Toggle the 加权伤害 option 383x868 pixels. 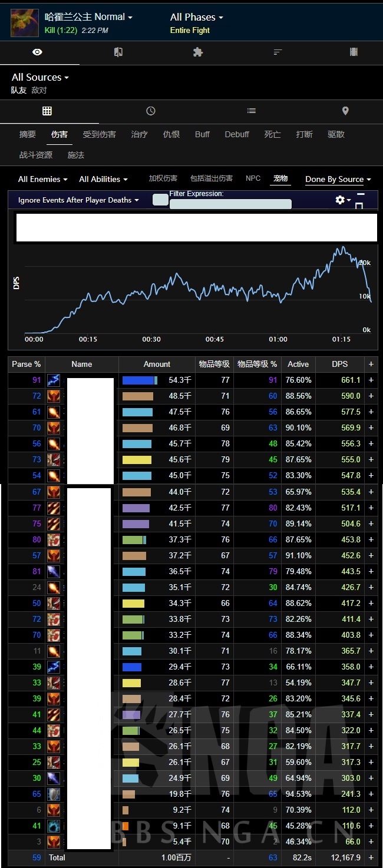[x=163, y=178]
